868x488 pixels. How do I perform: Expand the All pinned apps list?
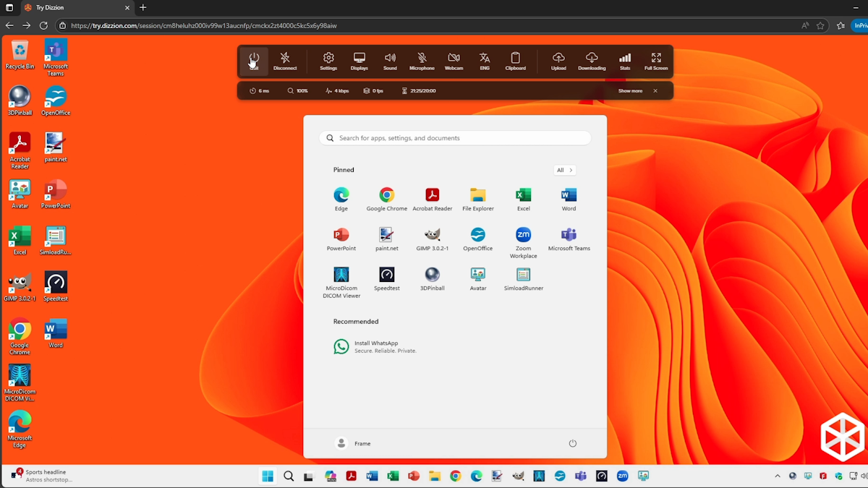(564, 170)
